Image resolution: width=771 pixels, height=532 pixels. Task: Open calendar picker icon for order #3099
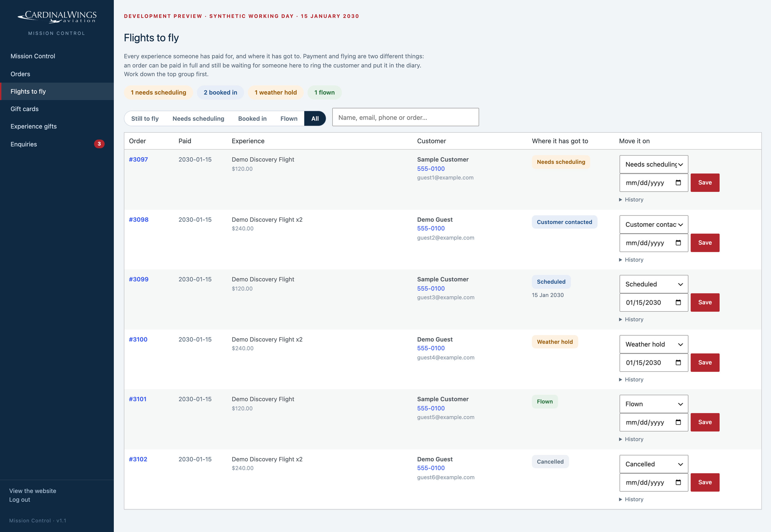pyautogui.click(x=678, y=302)
